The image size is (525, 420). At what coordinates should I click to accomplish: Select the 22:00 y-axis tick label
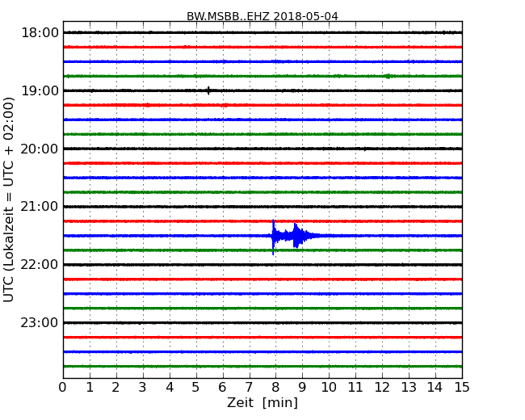[x=39, y=265]
